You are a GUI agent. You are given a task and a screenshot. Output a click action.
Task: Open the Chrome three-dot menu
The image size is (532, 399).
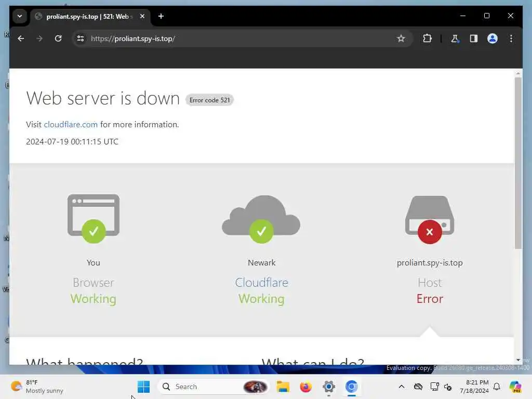coord(511,38)
